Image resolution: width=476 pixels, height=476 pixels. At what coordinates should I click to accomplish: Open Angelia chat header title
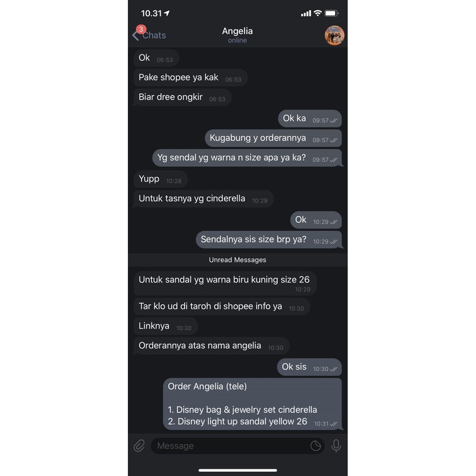coord(237,31)
